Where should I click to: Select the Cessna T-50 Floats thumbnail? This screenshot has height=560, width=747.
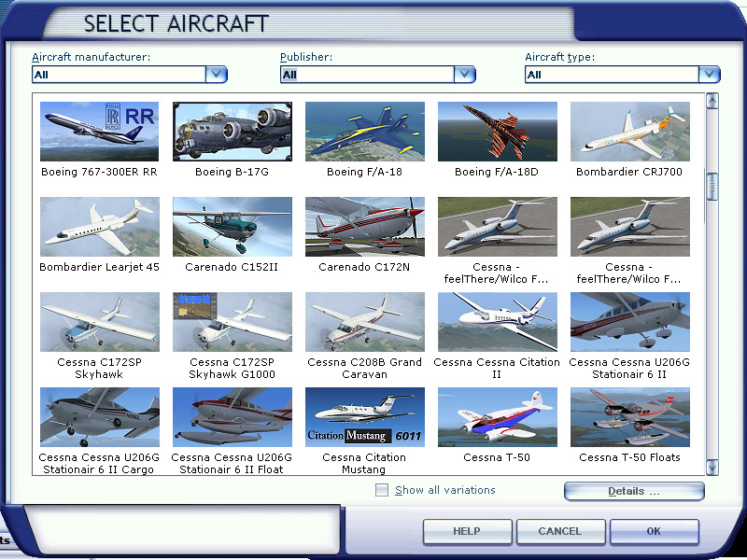(x=629, y=417)
